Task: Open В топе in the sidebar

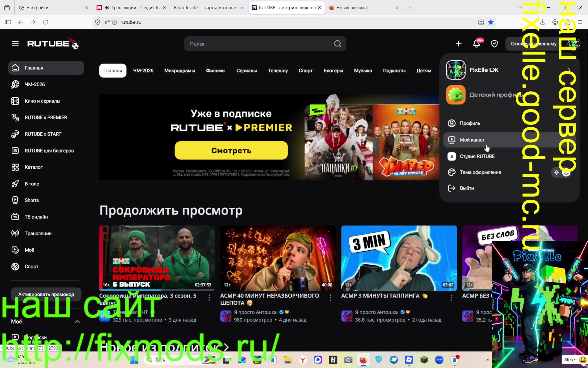Action: 46,184
